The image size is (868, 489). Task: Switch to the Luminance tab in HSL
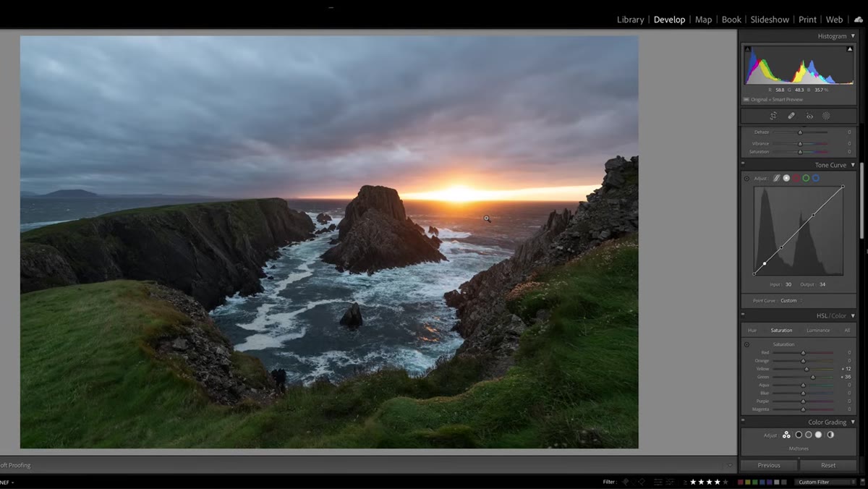818,331
